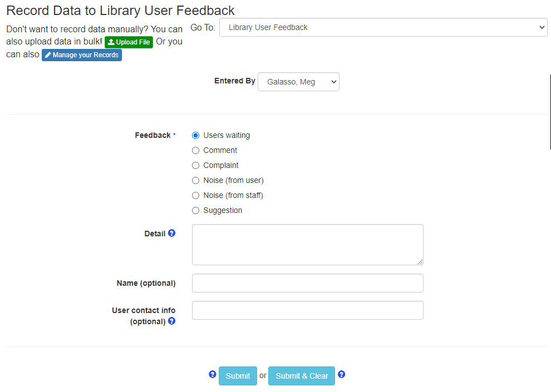Select the Comment feedback option
This screenshot has height=392, width=551.
click(195, 150)
